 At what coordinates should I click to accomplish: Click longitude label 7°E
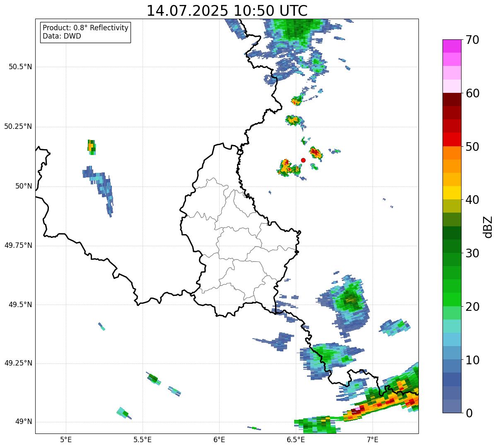[372, 440]
